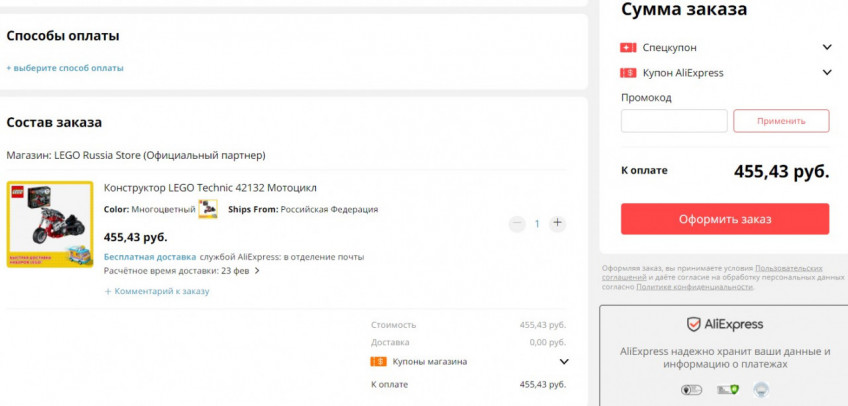Click the AliExpress shield logo icon

pos(693,324)
